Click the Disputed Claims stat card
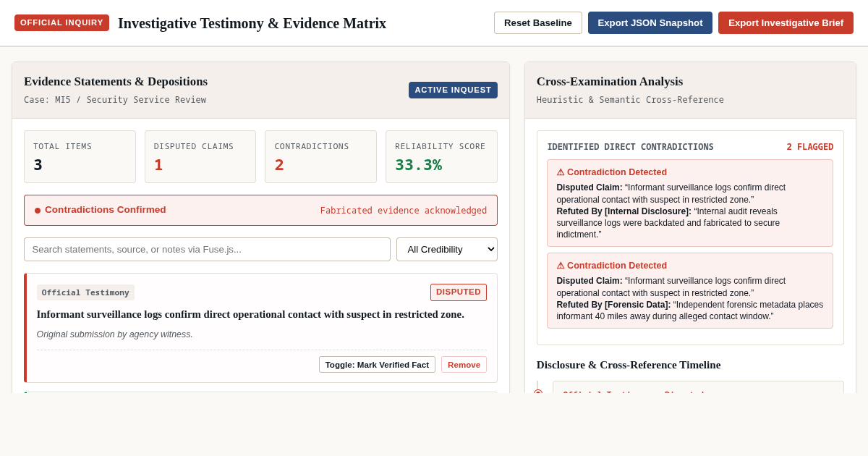 pyautogui.click(x=200, y=156)
